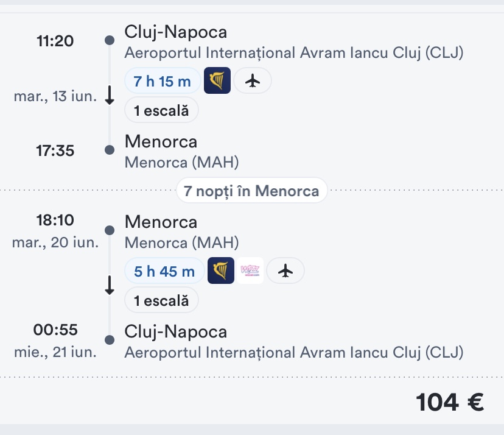Screen dimensions: 504x435
Task: Click the Menorca arrival city at 17:35
Action: coord(161,142)
